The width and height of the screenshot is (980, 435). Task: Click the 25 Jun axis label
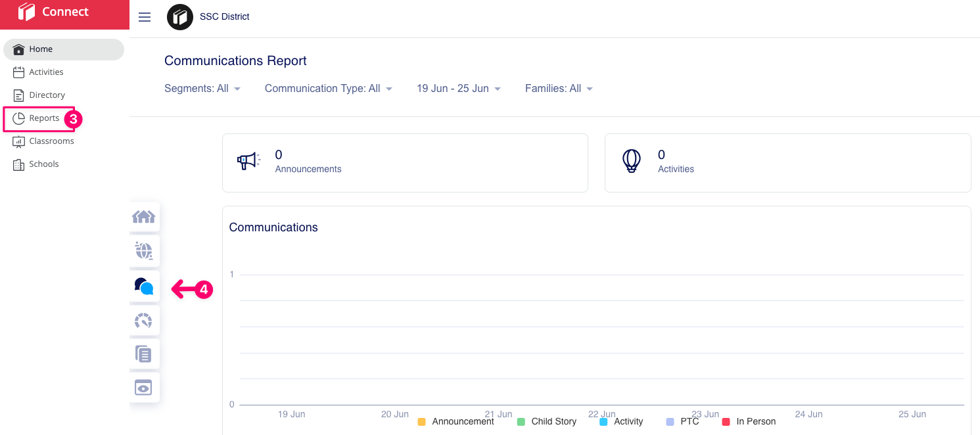click(x=912, y=414)
